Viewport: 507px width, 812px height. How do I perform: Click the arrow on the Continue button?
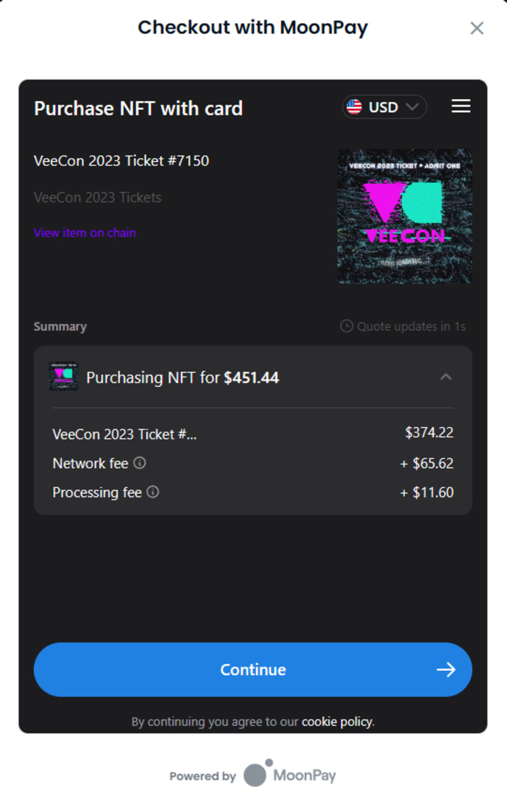(446, 669)
